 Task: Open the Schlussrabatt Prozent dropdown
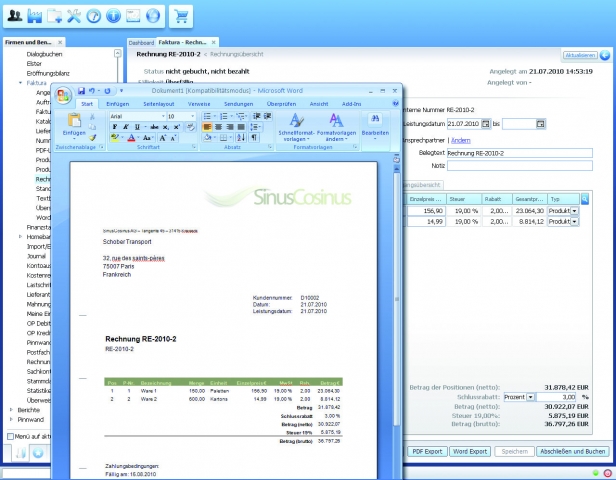coord(530,397)
